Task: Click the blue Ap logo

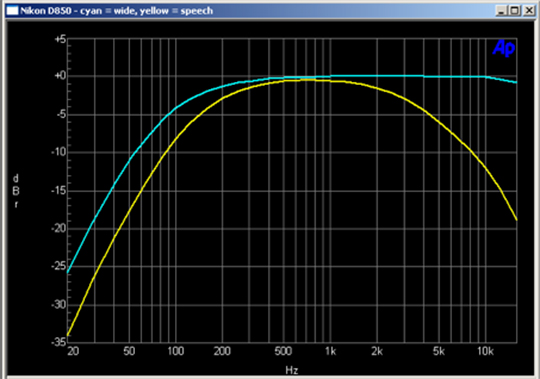Action: (x=503, y=48)
